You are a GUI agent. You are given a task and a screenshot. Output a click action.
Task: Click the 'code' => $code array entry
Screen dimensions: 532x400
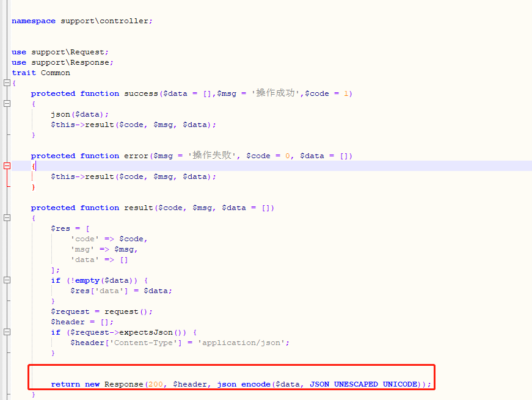click(109, 239)
